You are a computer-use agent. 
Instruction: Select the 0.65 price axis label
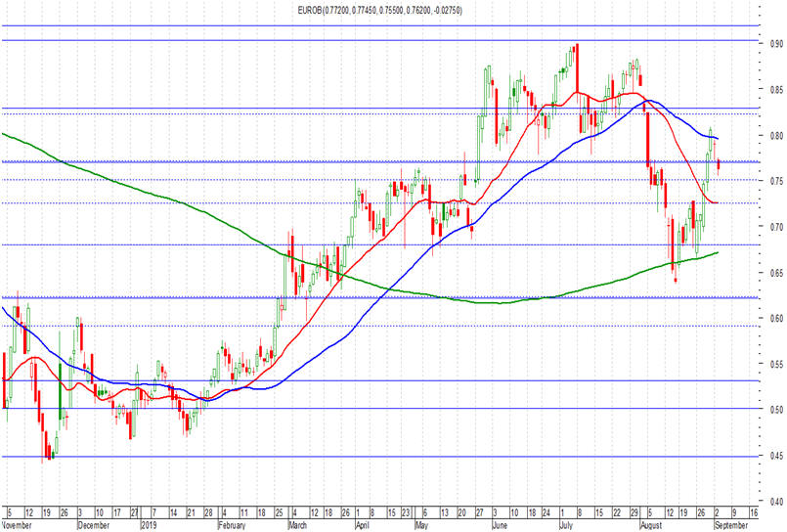[776, 273]
